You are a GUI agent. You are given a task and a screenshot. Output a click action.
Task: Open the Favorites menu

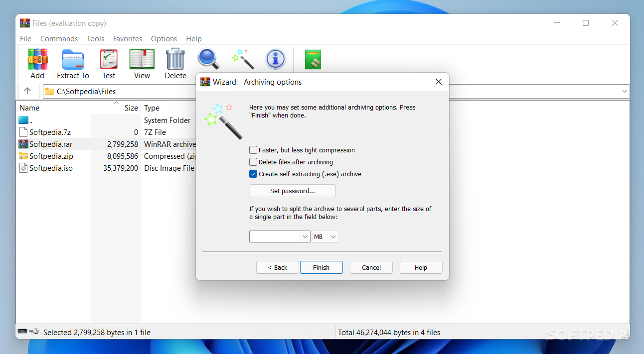pyautogui.click(x=128, y=38)
